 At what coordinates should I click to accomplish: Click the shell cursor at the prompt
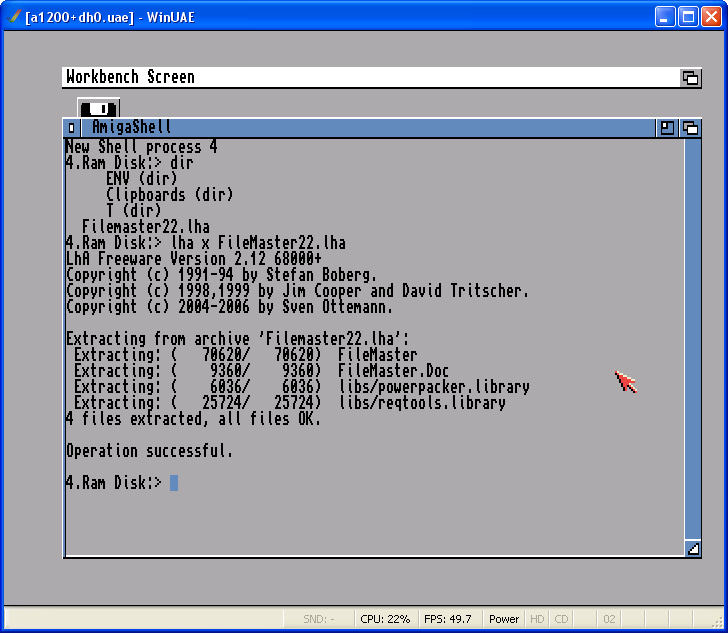tap(174, 483)
